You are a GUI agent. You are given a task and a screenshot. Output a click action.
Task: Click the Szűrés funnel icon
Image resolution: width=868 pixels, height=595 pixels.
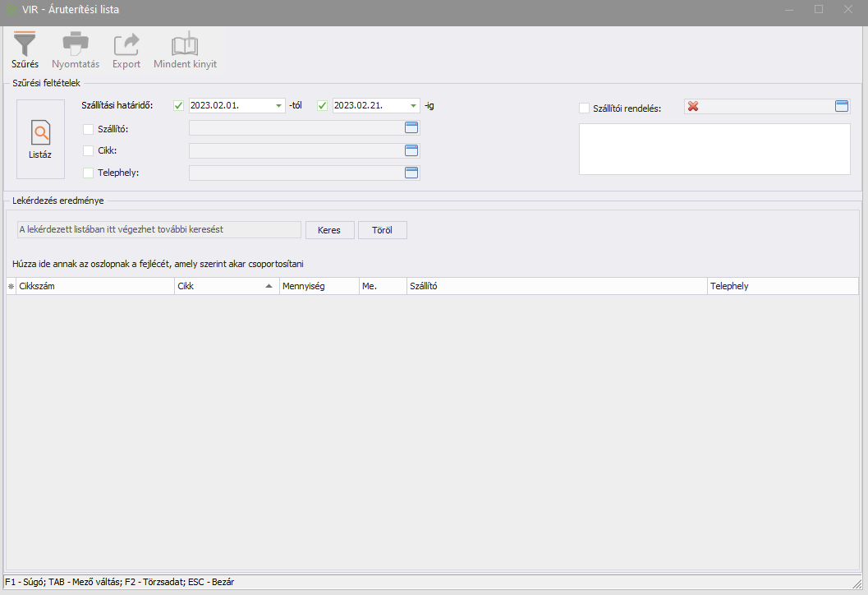coord(25,44)
